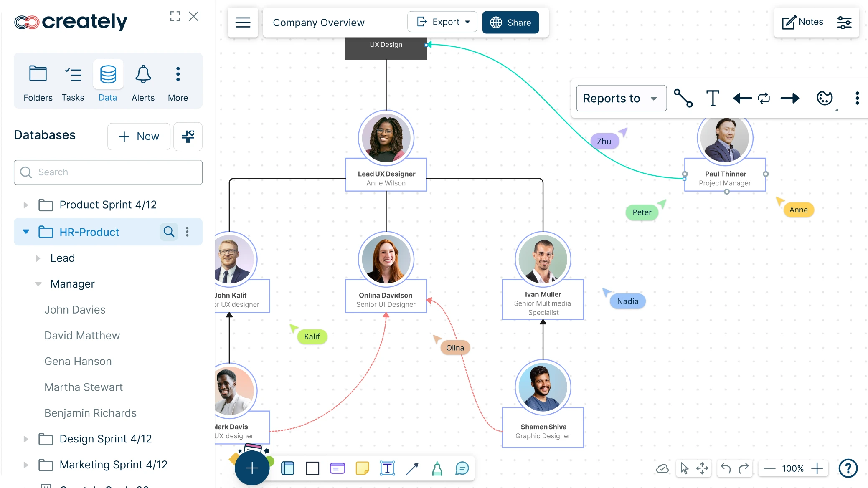Screen dimensions: 868x488
Task: Click the Share button
Action: point(510,22)
